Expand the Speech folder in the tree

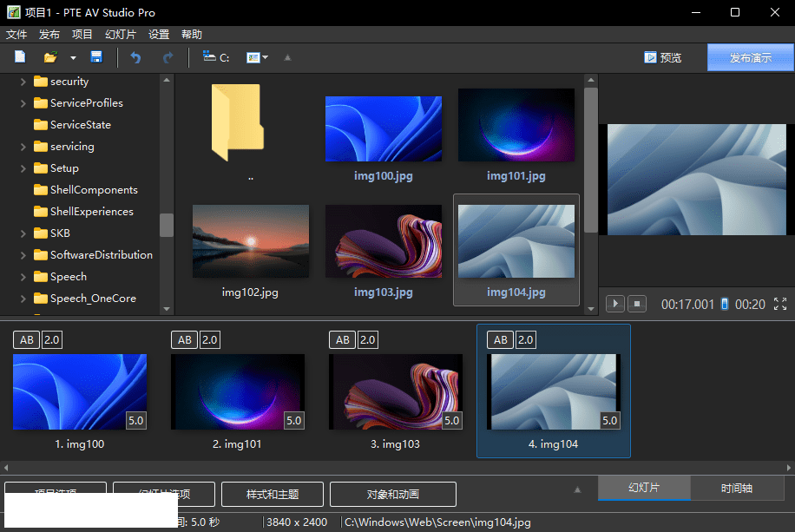point(23,277)
